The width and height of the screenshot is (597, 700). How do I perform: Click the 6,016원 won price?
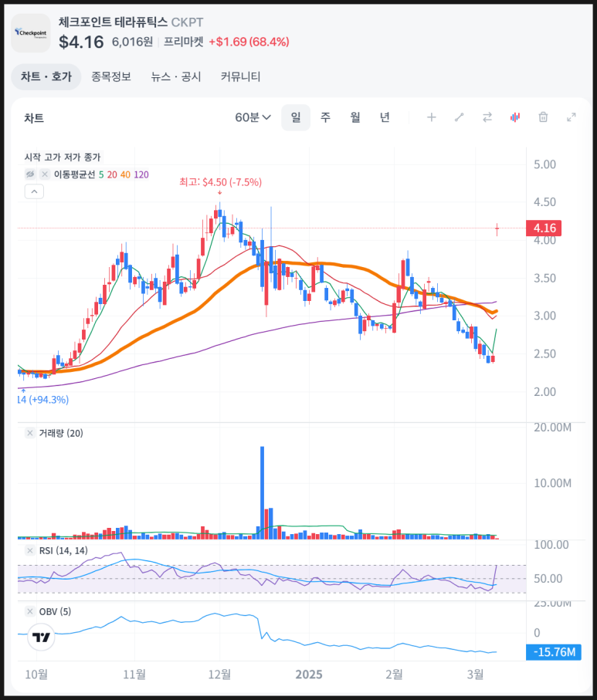click(132, 42)
